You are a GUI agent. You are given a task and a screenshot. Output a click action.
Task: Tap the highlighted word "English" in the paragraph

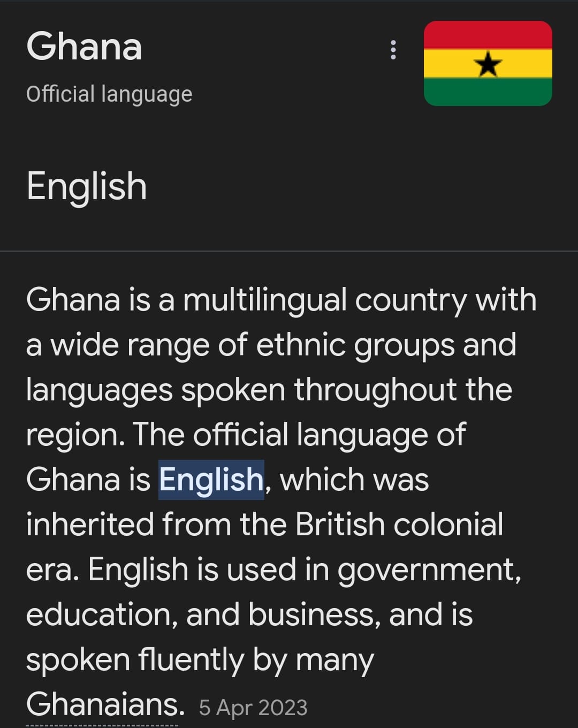coord(211,480)
